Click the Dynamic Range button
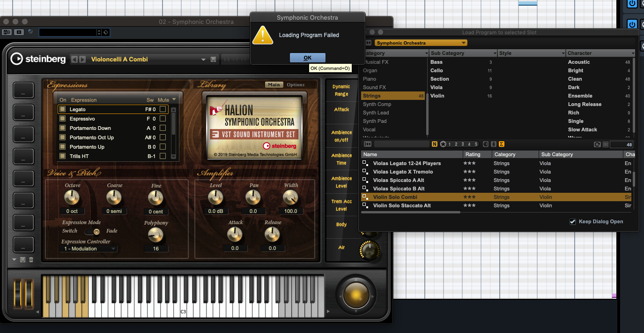 click(341, 90)
